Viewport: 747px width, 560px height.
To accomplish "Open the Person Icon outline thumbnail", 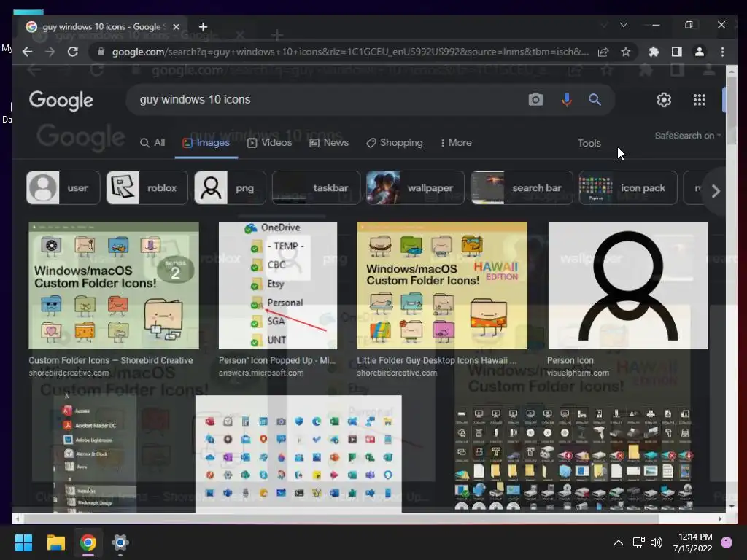I will (628, 285).
